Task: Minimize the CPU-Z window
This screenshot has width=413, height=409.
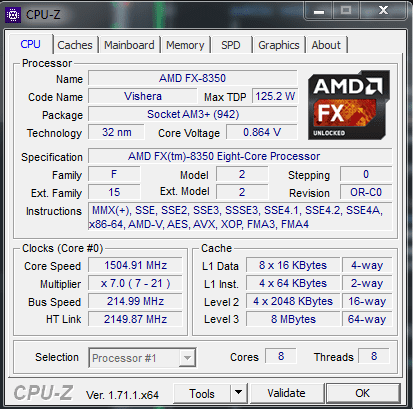Action: click(319, 11)
